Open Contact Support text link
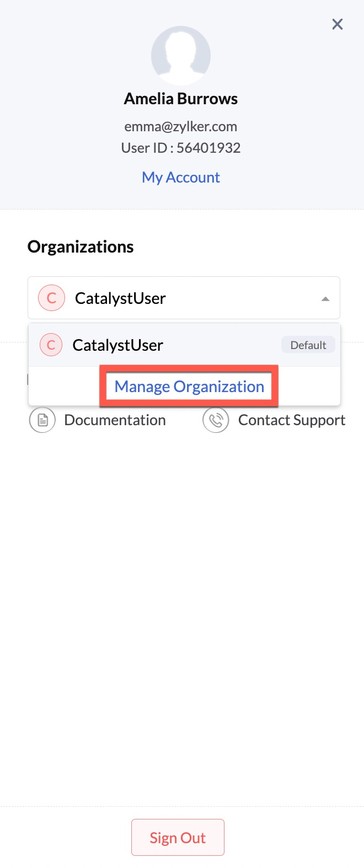 pyautogui.click(x=292, y=420)
